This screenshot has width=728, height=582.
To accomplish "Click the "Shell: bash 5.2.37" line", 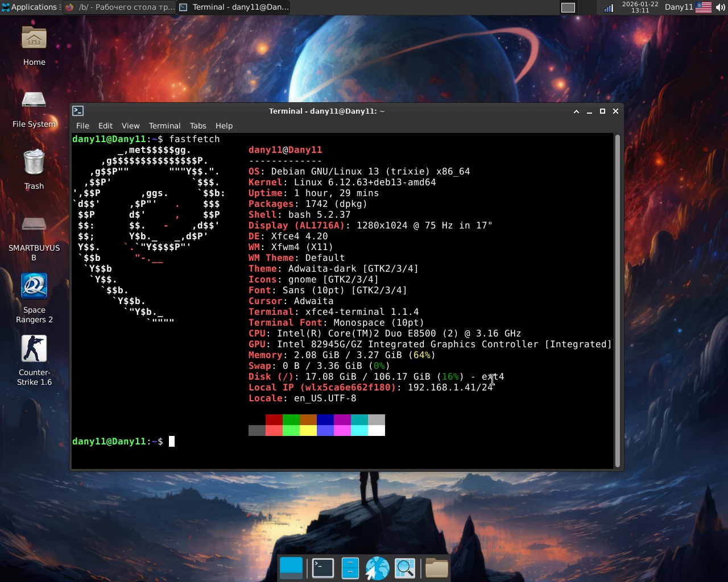I will [300, 215].
